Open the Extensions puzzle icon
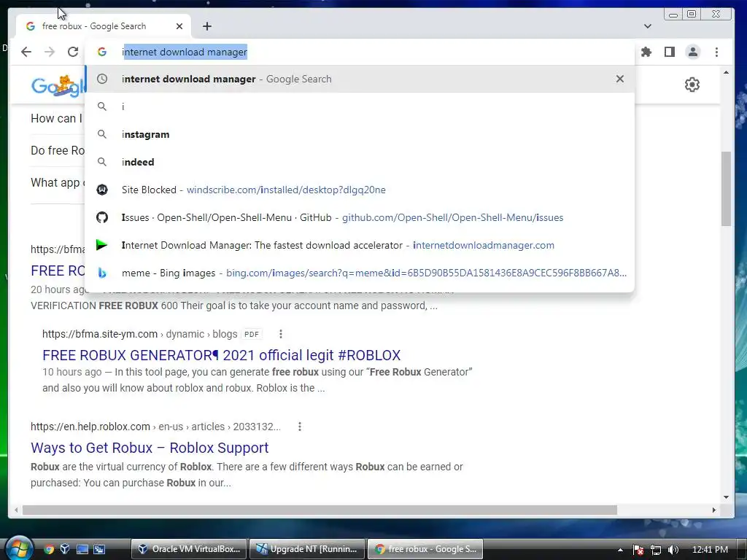The height and width of the screenshot is (560, 747). [x=646, y=52]
